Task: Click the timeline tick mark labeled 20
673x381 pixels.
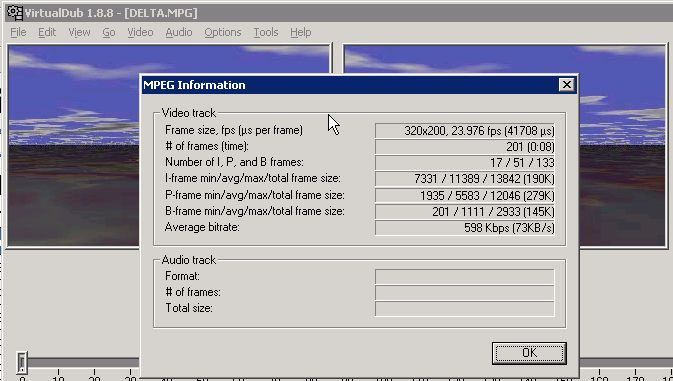Action: [x=94, y=376]
